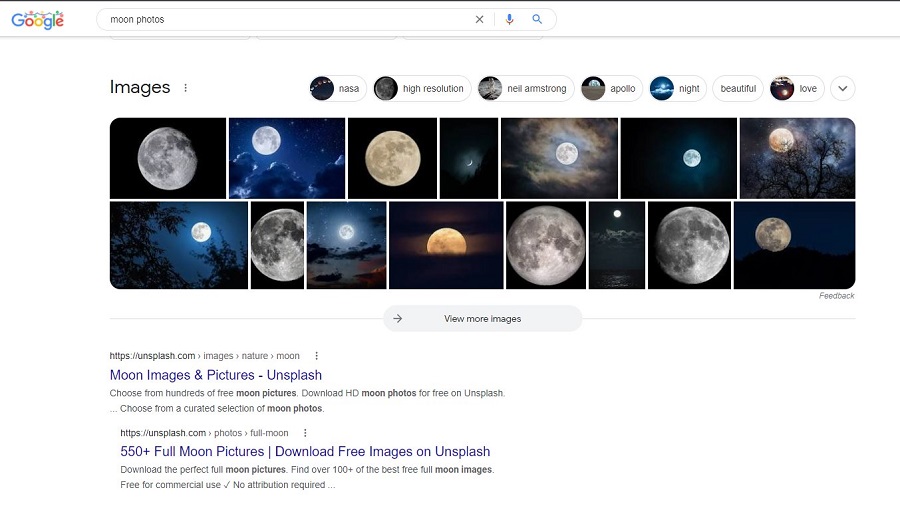This screenshot has height=508, width=900.
Task: Clear the search box text
Action: coord(479,19)
